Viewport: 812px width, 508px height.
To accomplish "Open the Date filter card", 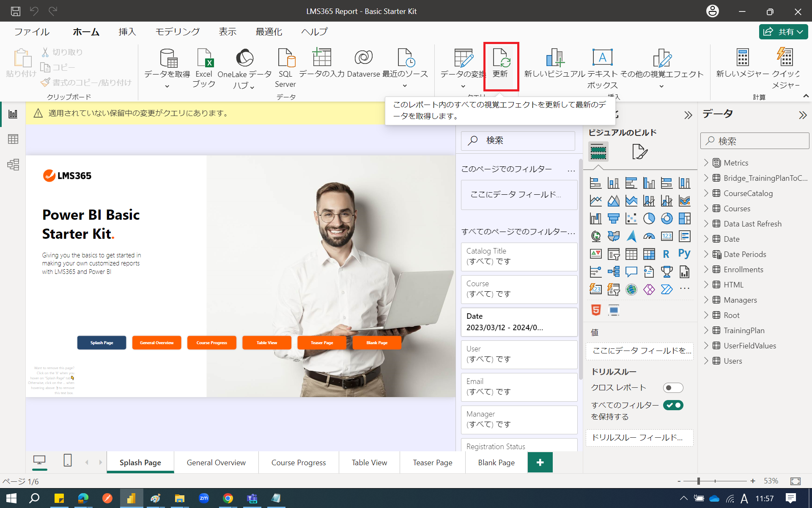I will [519, 322].
